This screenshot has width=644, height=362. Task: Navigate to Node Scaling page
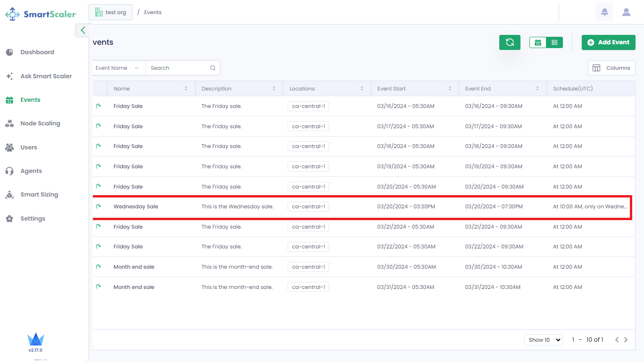tap(40, 123)
